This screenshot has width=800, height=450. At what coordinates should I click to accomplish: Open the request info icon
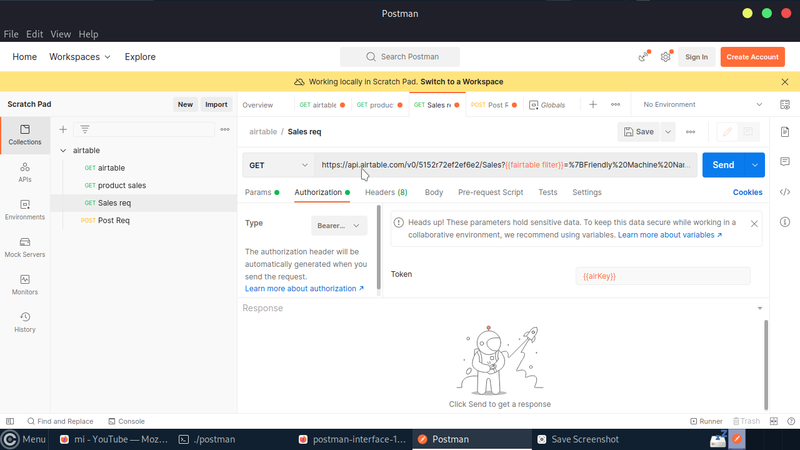tap(785, 222)
